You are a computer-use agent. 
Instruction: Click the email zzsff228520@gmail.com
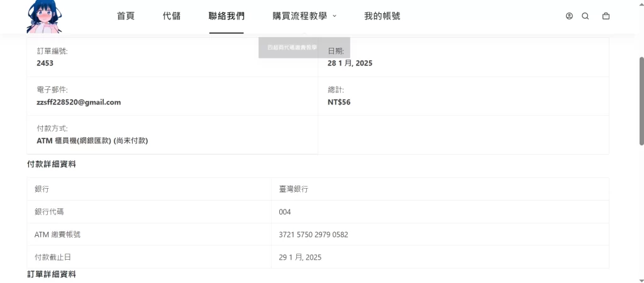click(79, 102)
